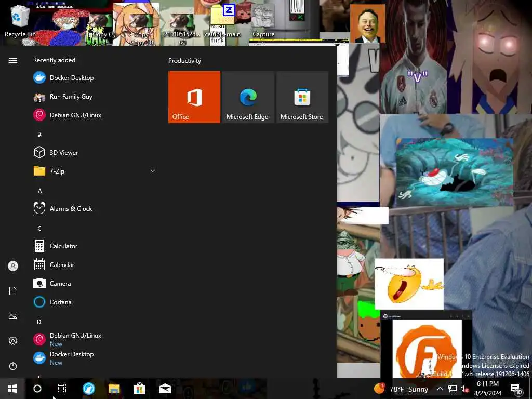
Task: Open the Microsoft Store tile
Action: [x=302, y=97]
